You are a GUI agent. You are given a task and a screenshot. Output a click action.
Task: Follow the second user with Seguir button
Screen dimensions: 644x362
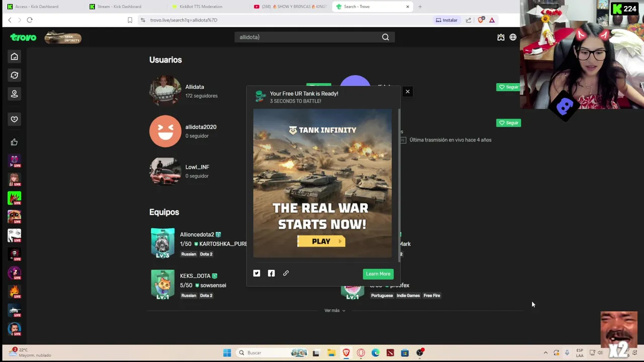point(509,123)
